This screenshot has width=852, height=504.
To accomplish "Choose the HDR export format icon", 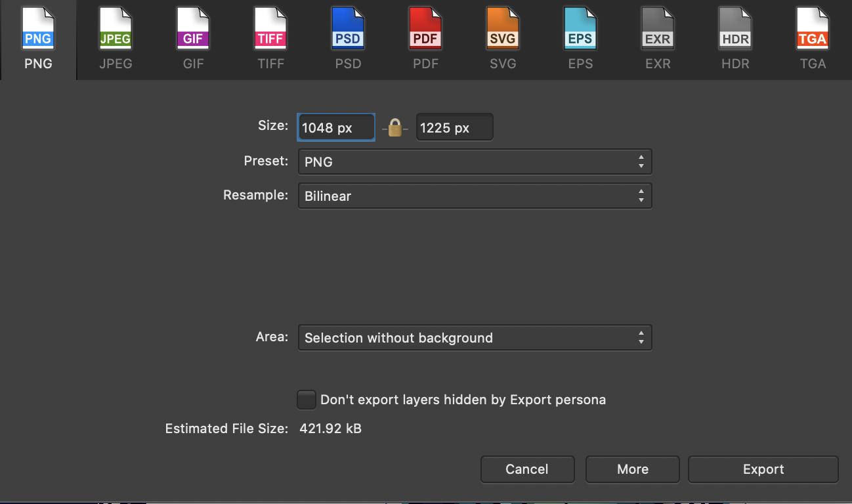I will click(735, 30).
